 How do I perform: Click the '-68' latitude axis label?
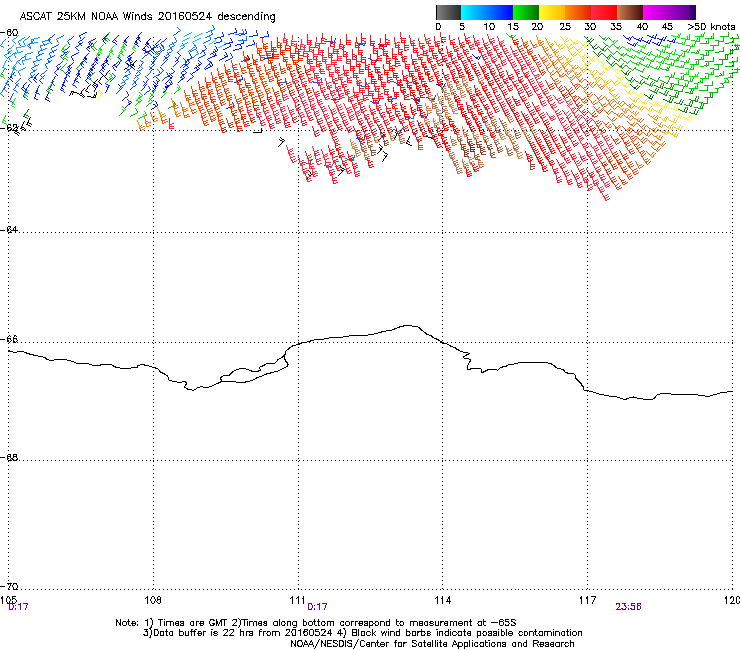(9, 457)
